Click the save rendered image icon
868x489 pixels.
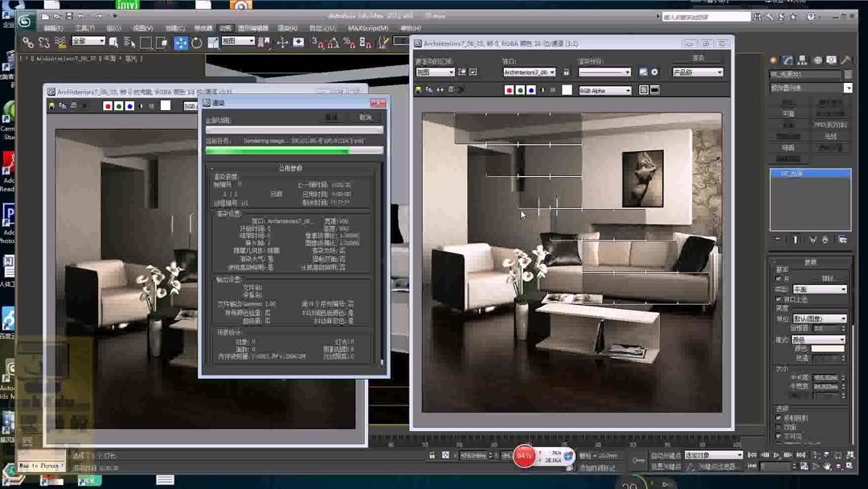418,89
